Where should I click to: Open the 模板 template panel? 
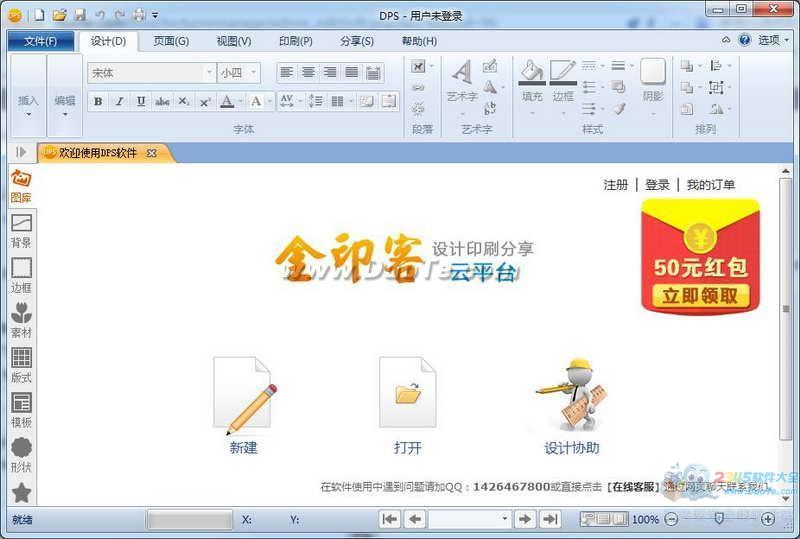click(x=21, y=410)
